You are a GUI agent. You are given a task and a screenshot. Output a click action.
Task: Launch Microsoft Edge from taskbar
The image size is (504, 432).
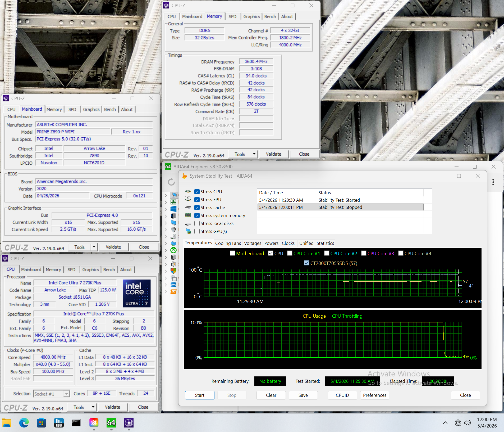coord(24,423)
